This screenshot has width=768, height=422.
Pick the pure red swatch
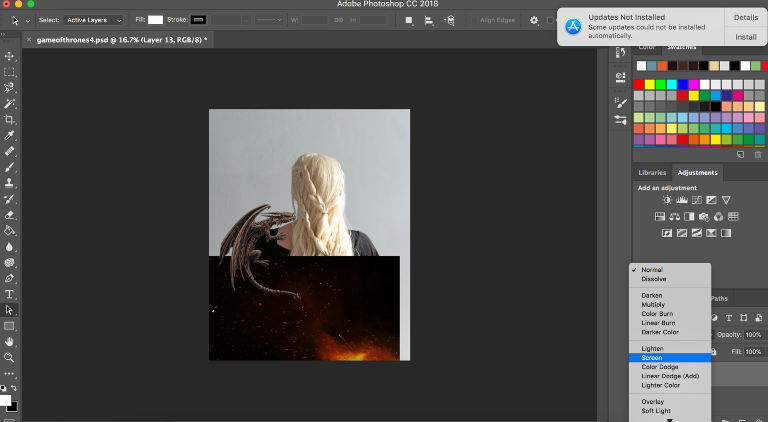(639, 85)
